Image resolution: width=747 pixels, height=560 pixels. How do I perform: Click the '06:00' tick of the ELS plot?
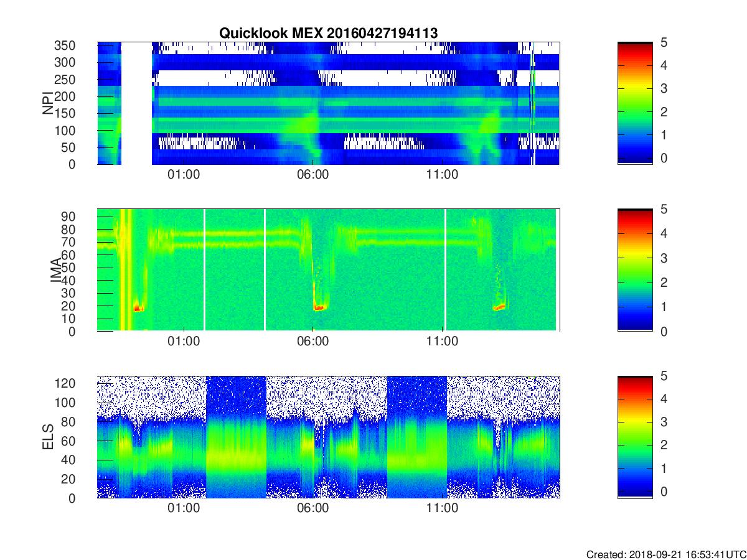click(x=313, y=508)
